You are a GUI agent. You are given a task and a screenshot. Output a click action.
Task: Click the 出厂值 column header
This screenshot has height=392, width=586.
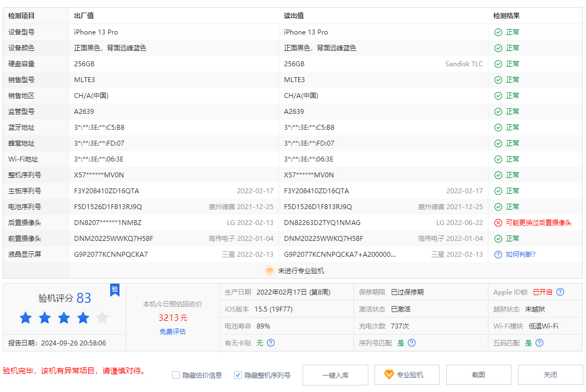tap(84, 16)
